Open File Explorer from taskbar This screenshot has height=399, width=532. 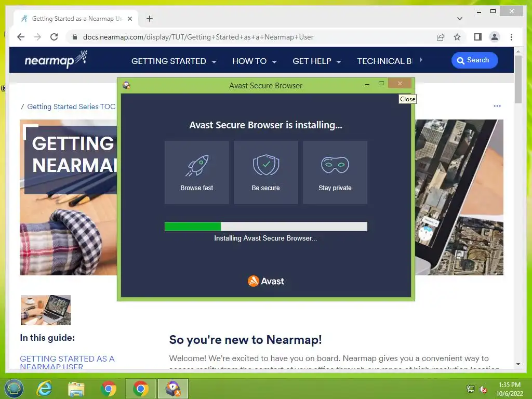coord(76,389)
